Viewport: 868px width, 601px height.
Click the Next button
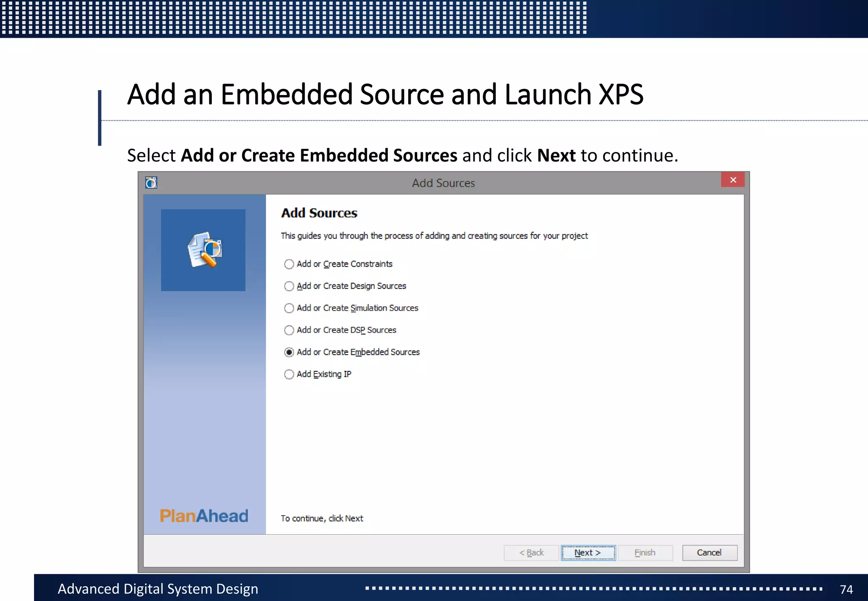click(588, 553)
